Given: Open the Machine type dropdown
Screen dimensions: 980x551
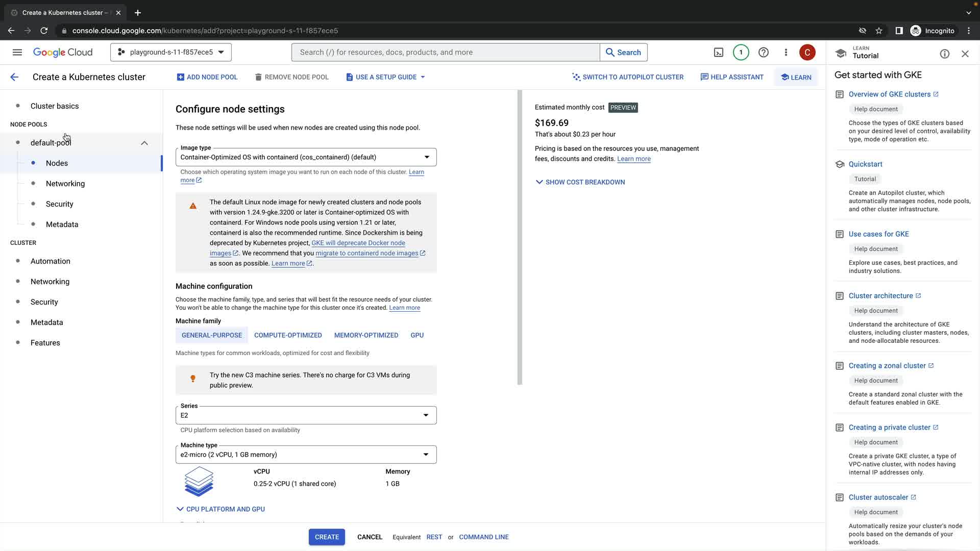Looking at the screenshot, I should (x=306, y=455).
